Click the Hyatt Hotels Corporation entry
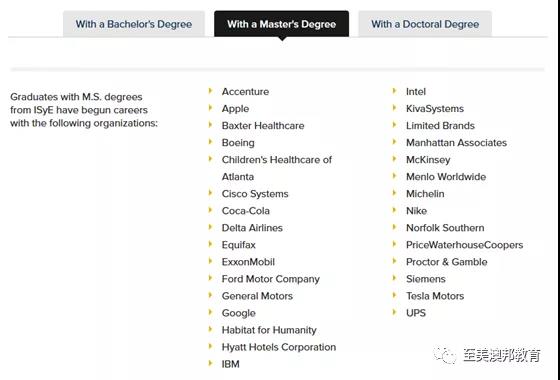The image size is (560, 380). point(279,347)
